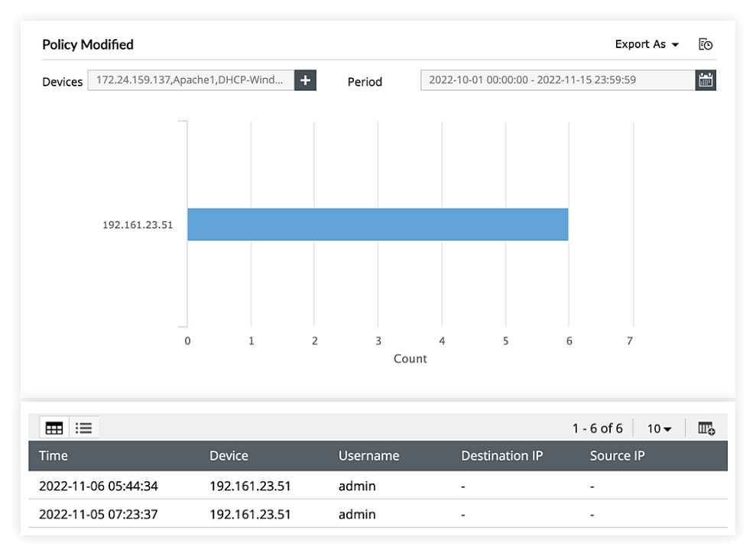Click the Username column header
Screen dimensions: 756x556
tap(368, 455)
